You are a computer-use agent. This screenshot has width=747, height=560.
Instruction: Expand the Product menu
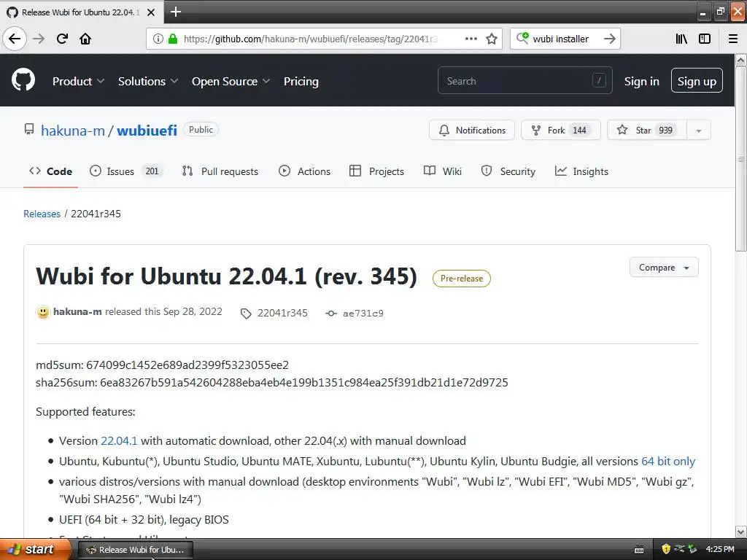click(78, 82)
